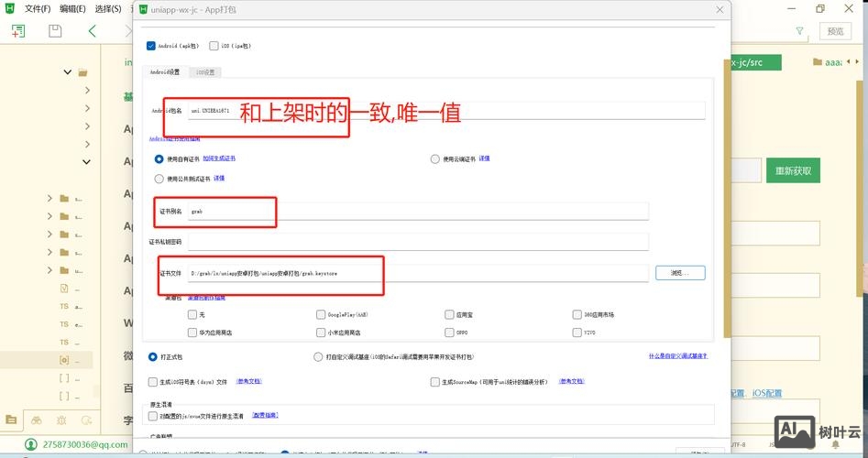Open the 文件(F) menu
Viewport: 868px width, 458px height.
pyautogui.click(x=38, y=8)
